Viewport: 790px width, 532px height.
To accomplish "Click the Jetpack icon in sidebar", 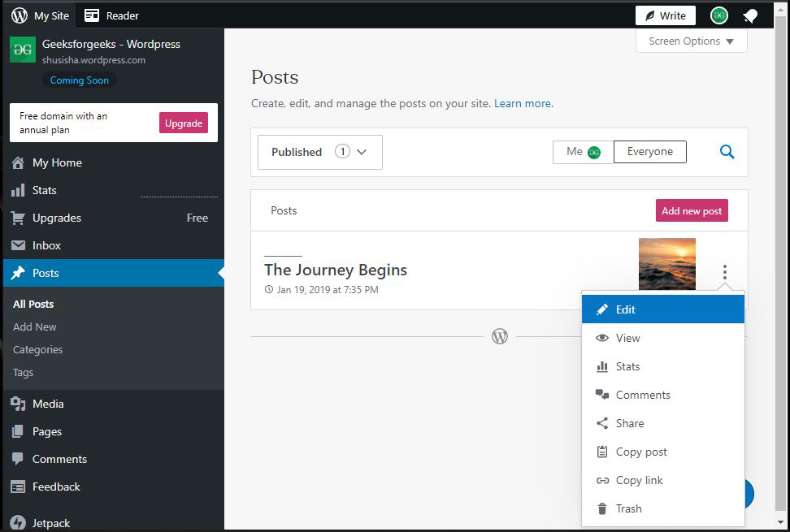I will coord(18,523).
